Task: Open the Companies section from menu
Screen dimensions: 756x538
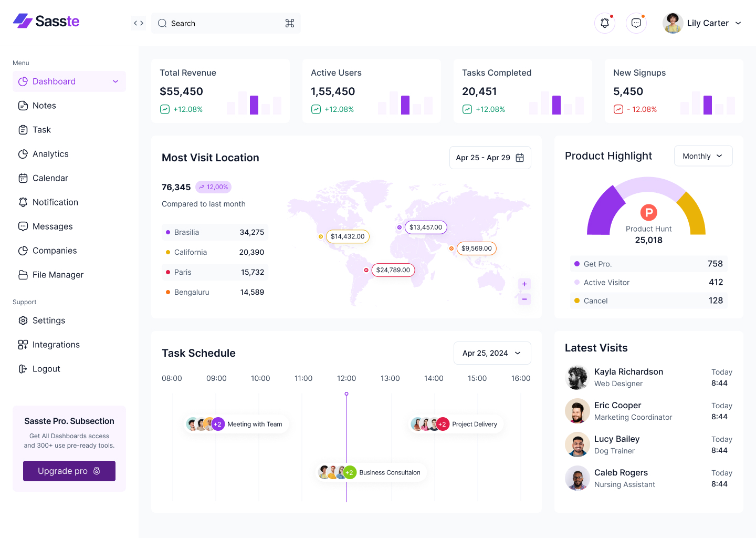Action: [x=54, y=251]
